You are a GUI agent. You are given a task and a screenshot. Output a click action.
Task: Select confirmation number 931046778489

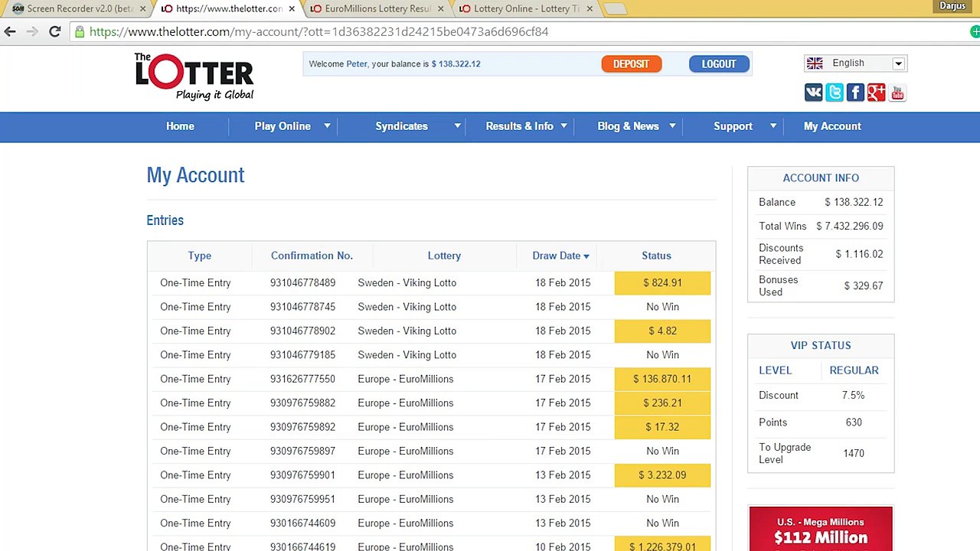tap(302, 283)
